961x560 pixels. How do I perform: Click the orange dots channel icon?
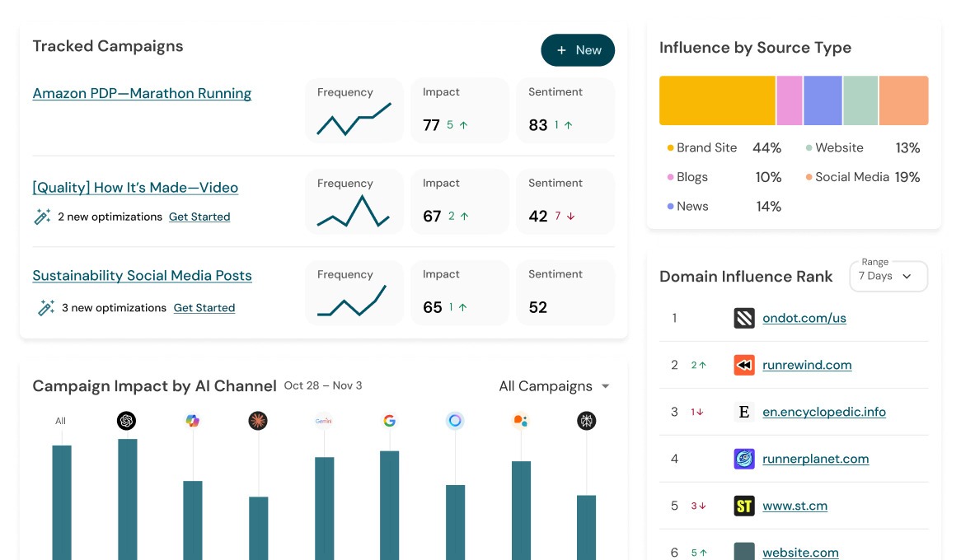(x=520, y=420)
